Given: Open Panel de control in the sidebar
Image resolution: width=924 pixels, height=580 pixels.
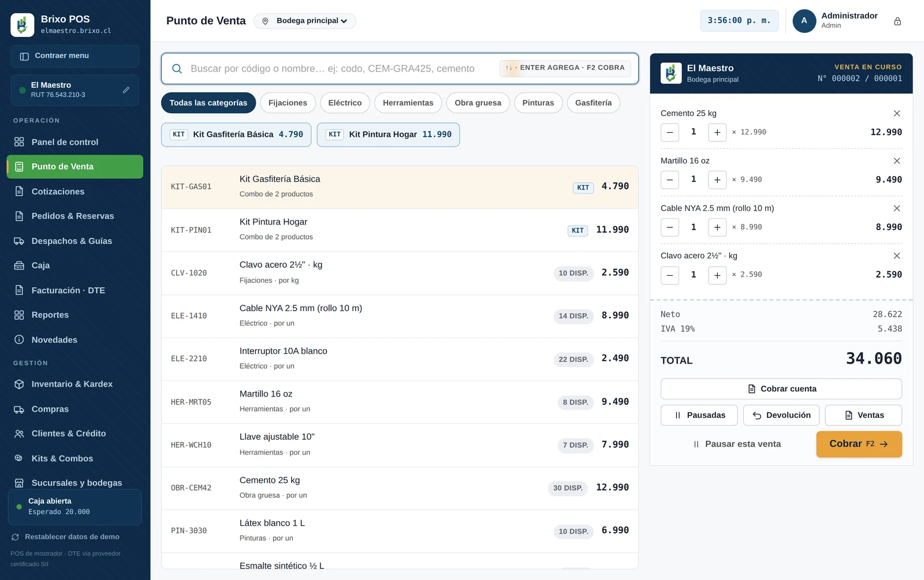Looking at the screenshot, I should tap(74, 142).
